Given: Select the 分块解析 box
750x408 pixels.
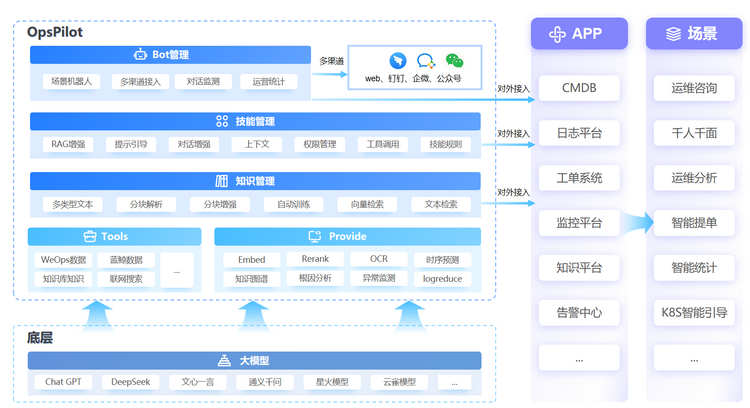Looking at the screenshot, I should pos(146,204).
